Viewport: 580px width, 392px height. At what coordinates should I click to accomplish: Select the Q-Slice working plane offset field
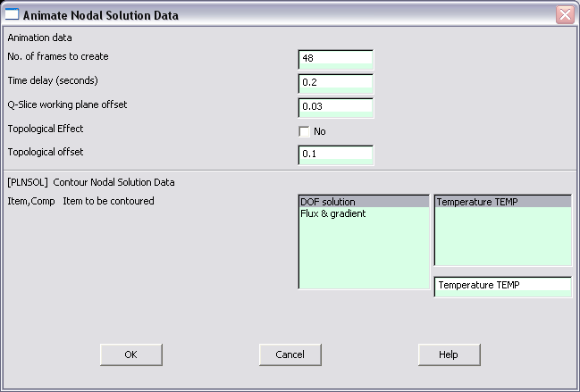(x=335, y=108)
